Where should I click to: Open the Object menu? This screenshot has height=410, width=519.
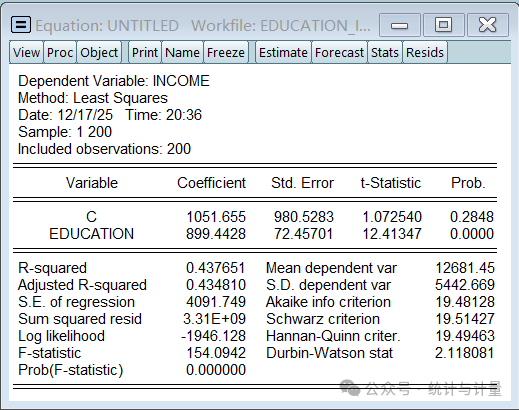(x=99, y=52)
